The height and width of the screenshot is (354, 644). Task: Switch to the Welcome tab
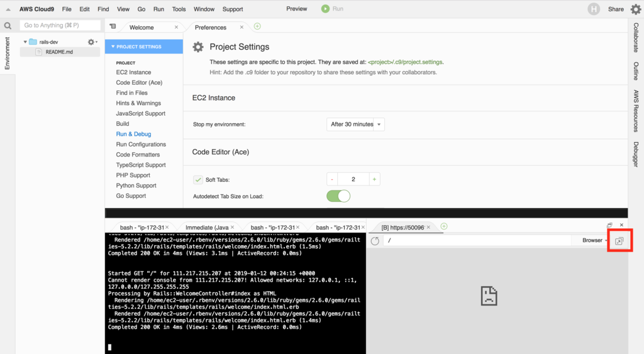click(142, 28)
